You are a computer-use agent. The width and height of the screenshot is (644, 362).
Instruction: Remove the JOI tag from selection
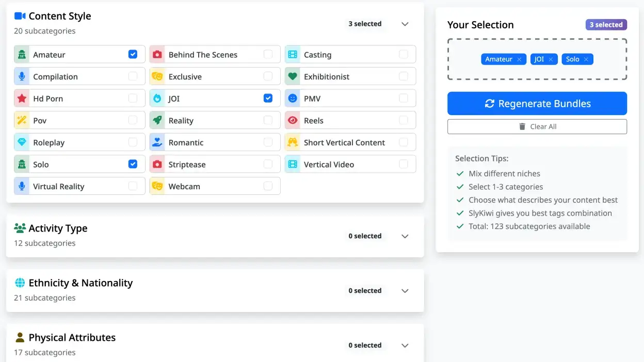pos(551,59)
